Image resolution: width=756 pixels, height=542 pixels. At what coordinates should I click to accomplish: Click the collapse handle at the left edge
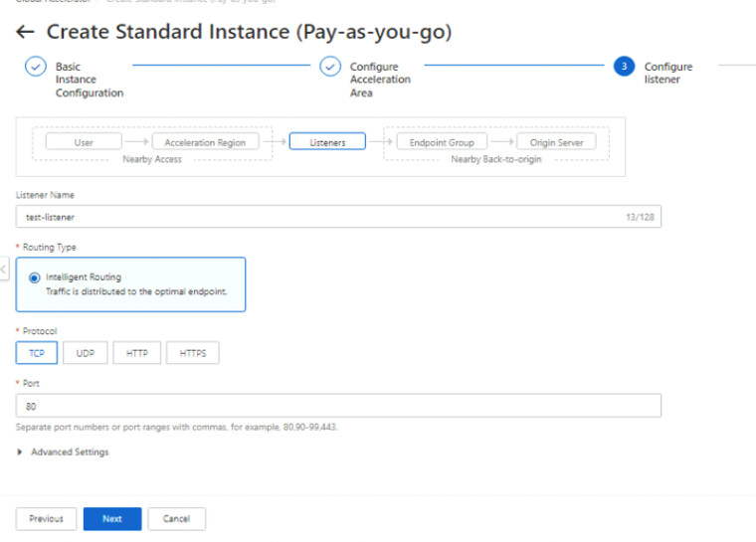pos(4,270)
